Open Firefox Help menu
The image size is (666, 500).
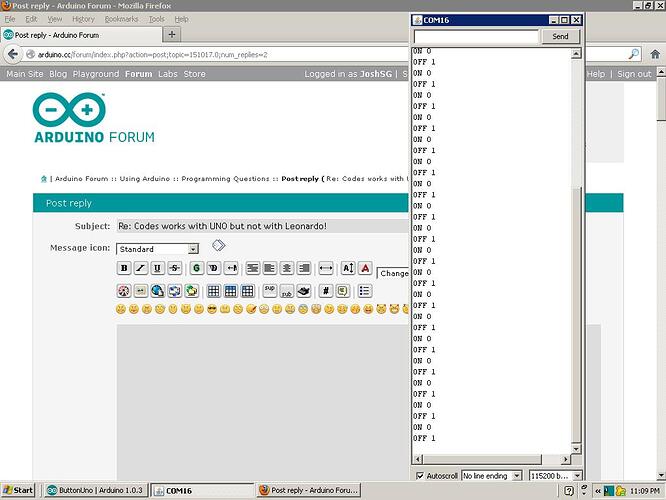181,19
